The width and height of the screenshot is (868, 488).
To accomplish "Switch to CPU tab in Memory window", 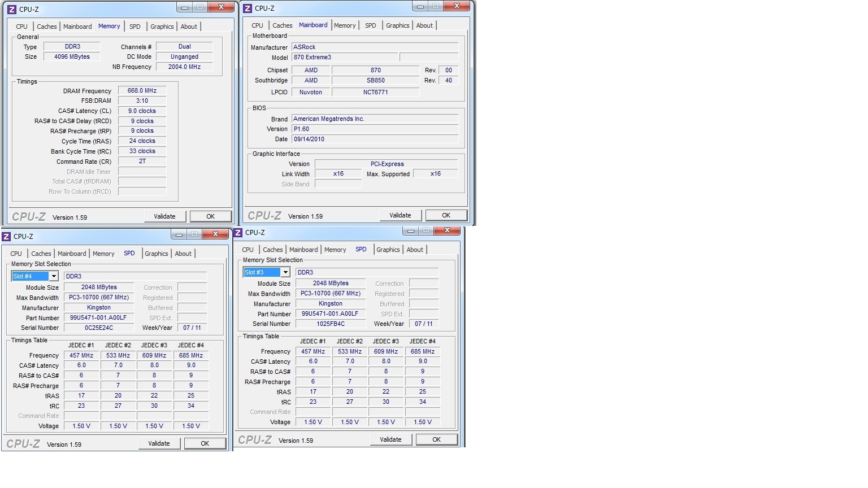I will pyautogui.click(x=21, y=27).
